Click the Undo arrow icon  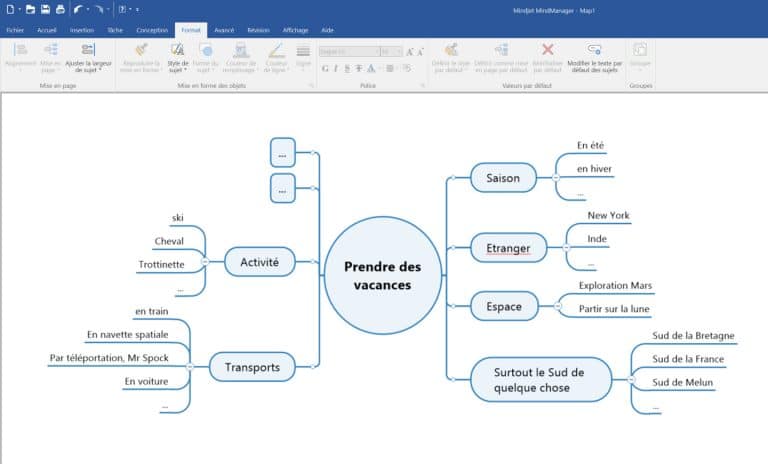coord(77,9)
